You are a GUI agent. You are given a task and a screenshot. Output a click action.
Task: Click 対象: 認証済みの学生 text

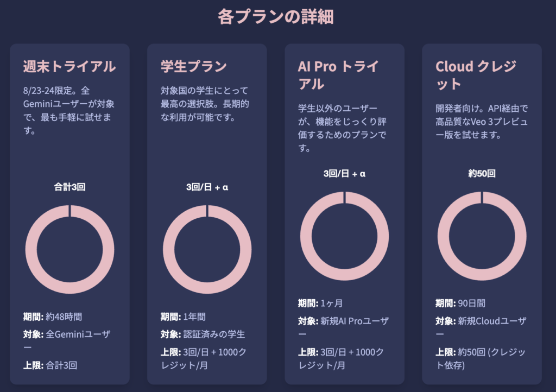click(x=203, y=334)
